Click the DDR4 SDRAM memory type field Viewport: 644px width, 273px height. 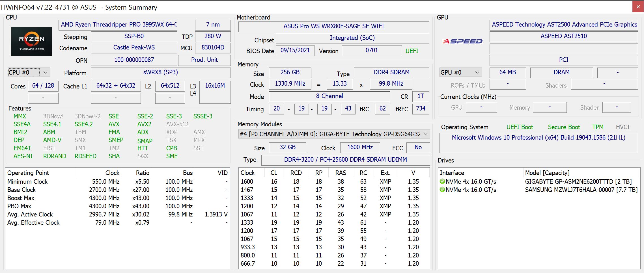click(x=391, y=72)
